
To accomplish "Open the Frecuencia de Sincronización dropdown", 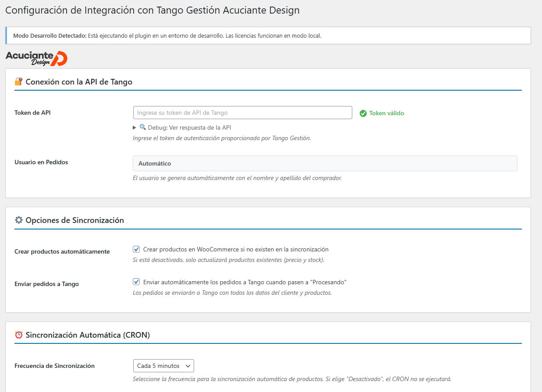I will pos(163,366).
